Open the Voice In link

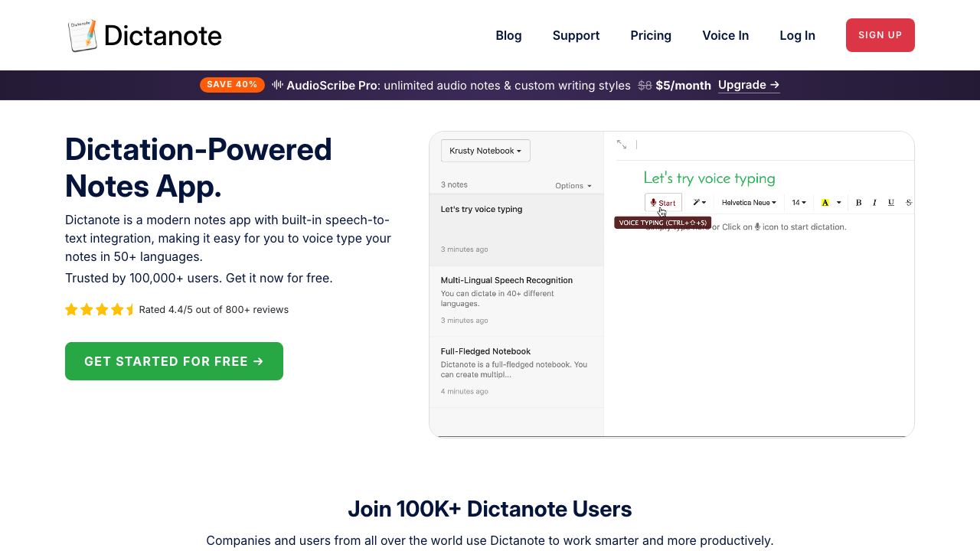tap(725, 35)
